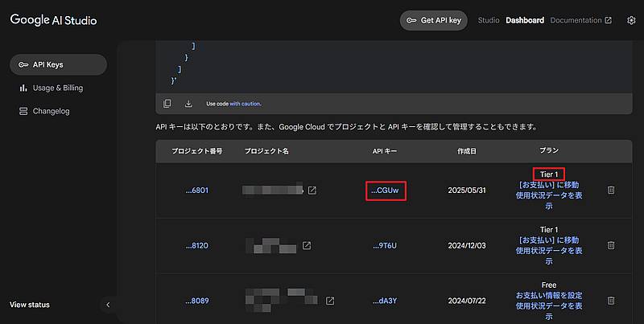Go to billing for key ...CGUw
The height and width of the screenshot is (324, 644).
click(x=549, y=185)
